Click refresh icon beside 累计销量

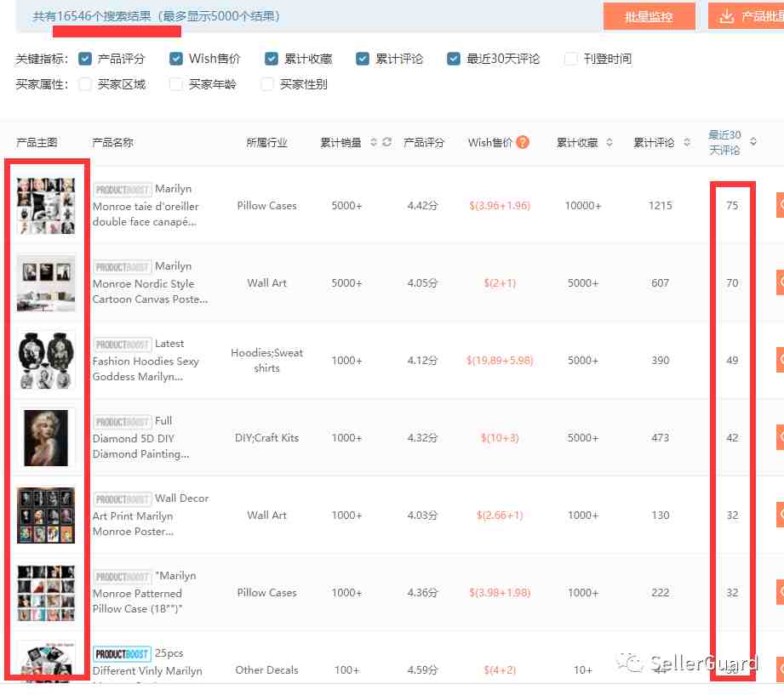tap(387, 142)
